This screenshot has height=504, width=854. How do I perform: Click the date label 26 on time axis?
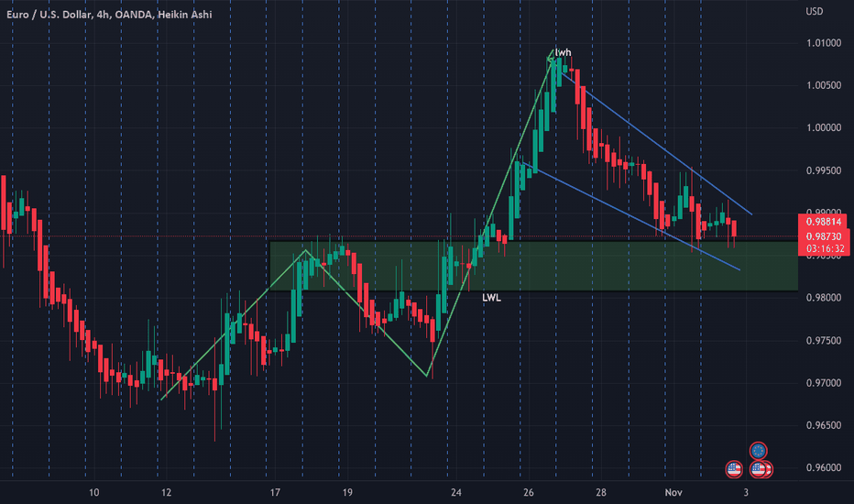529,493
